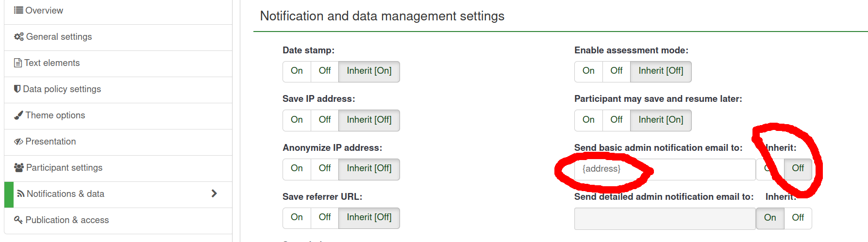Viewport: 868px width, 242px height.
Task: Set Save referrer URL to Inherit [Off]
Action: [x=369, y=218]
